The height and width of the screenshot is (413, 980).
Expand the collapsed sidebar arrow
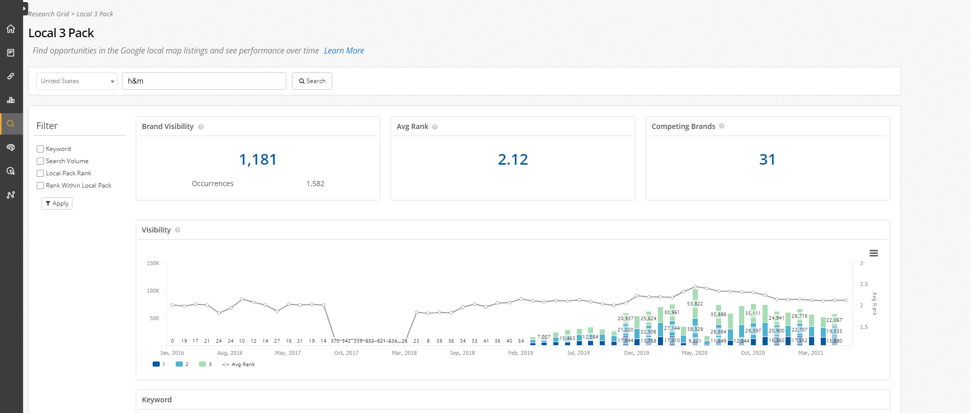click(24, 9)
